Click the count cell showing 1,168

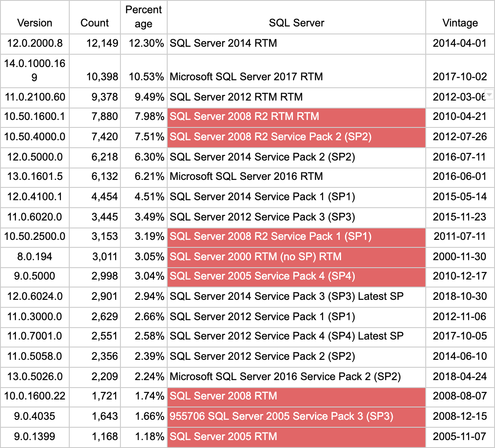pos(94,437)
